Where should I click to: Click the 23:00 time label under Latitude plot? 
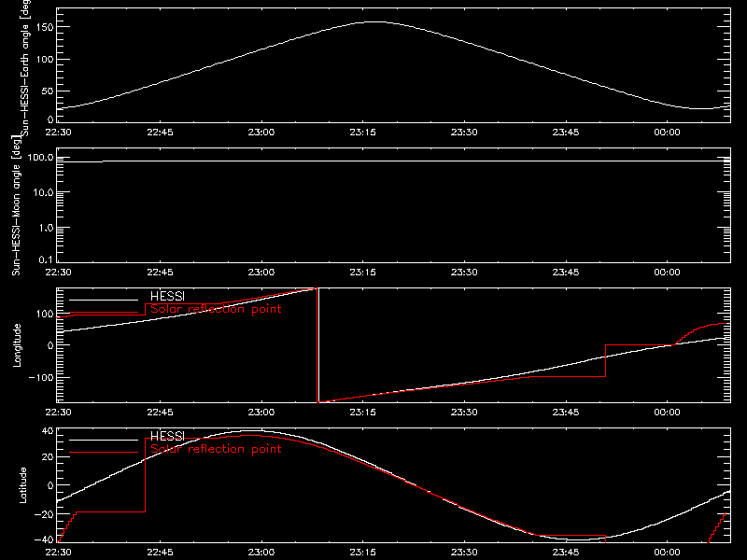click(261, 553)
